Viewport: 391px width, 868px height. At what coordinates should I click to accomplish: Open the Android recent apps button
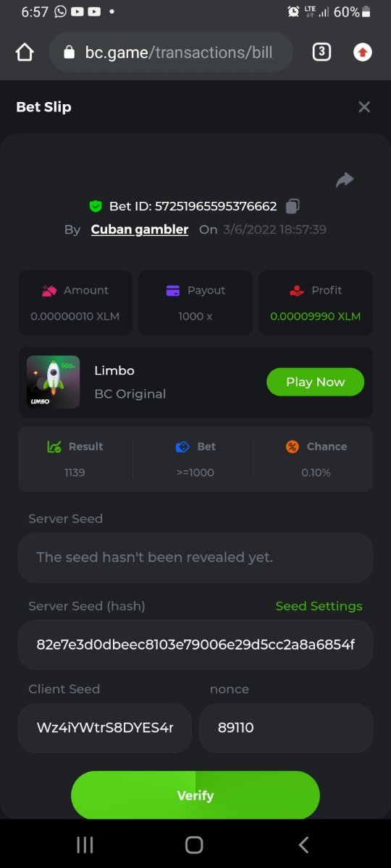pos(85,844)
